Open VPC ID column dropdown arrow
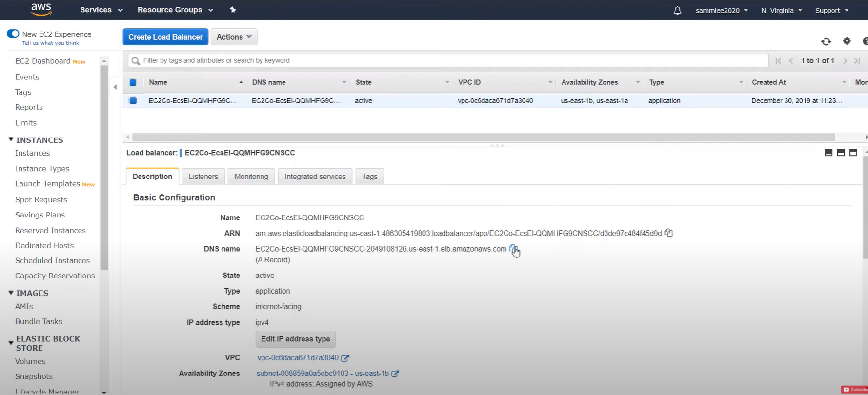 pos(550,82)
